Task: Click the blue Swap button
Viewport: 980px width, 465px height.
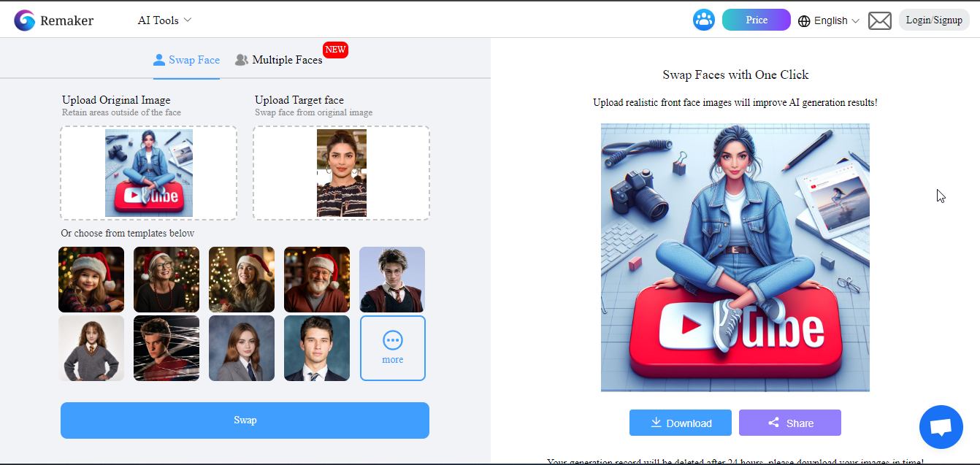Action: (245, 420)
